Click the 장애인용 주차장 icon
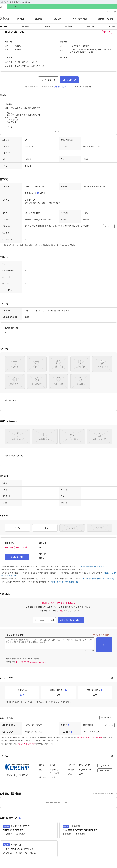The height and width of the screenshot is (868, 117). [17, 436]
